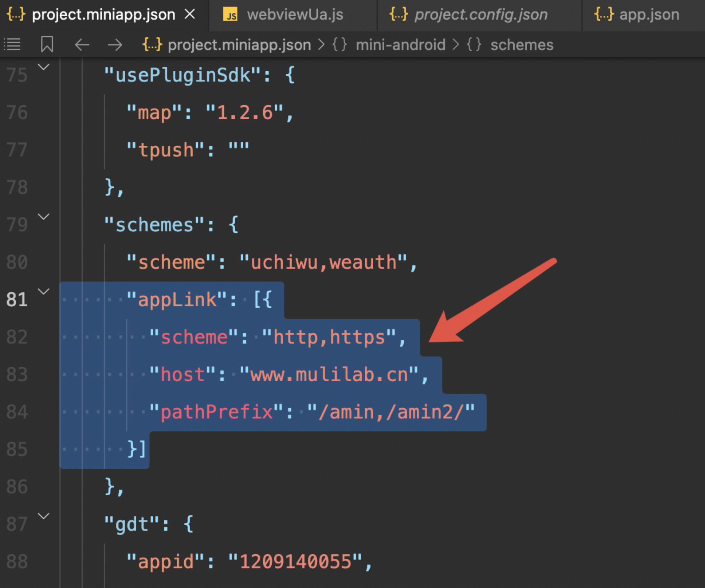This screenshot has height=588, width=705.
Task: Click the JS file icon on webviewUa.js tab
Action: (230, 15)
